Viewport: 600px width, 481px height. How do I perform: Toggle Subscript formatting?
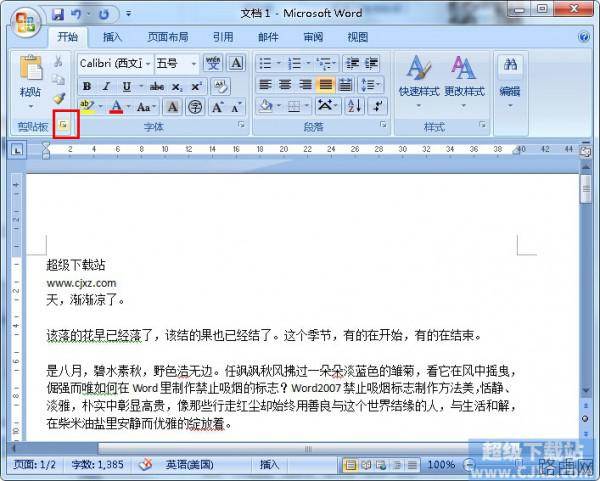point(177,86)
